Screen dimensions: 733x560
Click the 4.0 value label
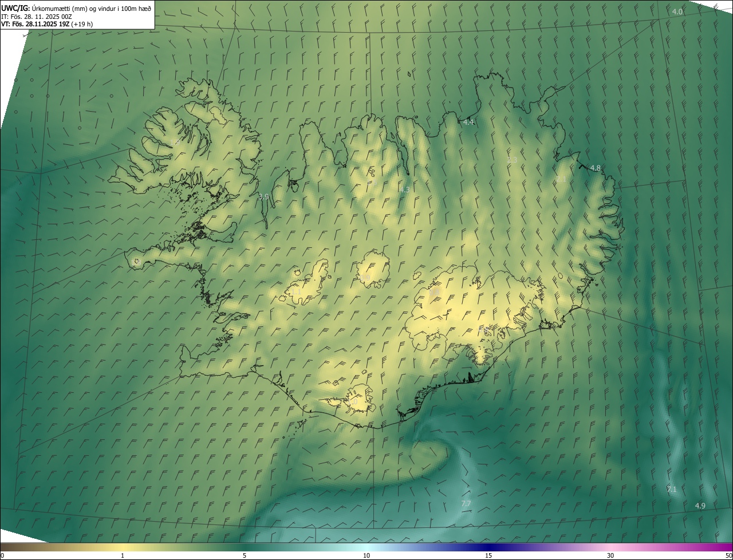point(677,12)
